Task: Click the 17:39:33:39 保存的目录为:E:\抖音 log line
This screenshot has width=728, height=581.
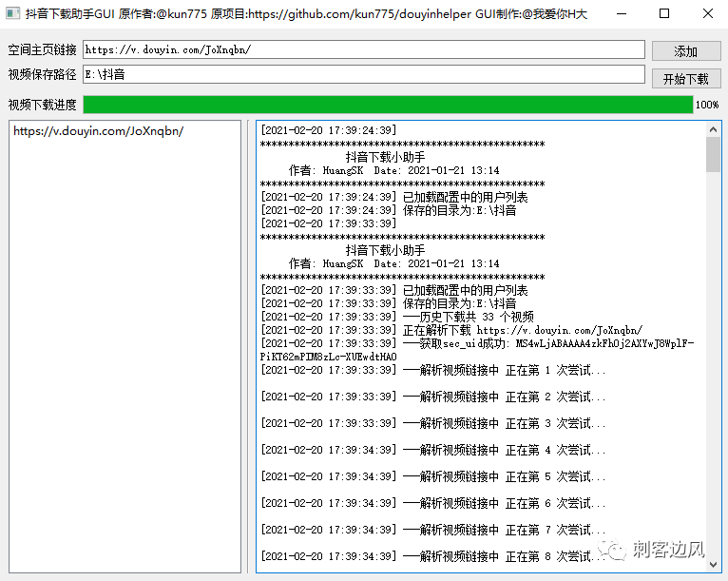Action: 389,303
